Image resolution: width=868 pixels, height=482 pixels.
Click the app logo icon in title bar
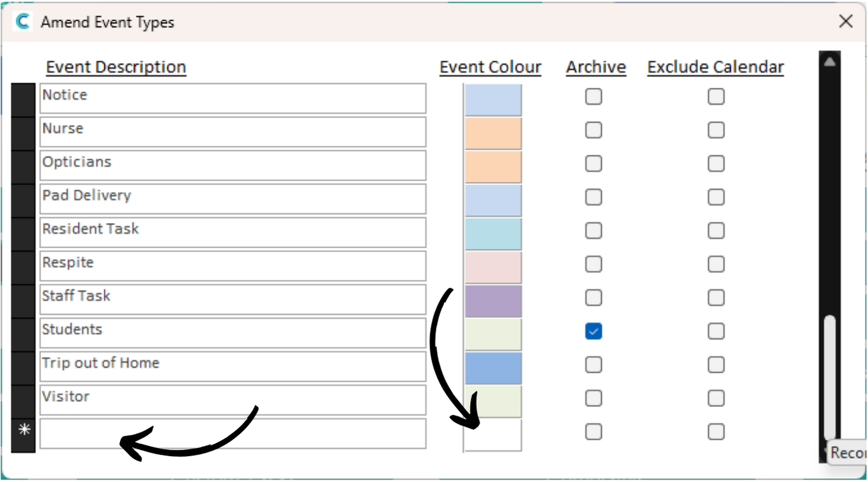point(23,22)
